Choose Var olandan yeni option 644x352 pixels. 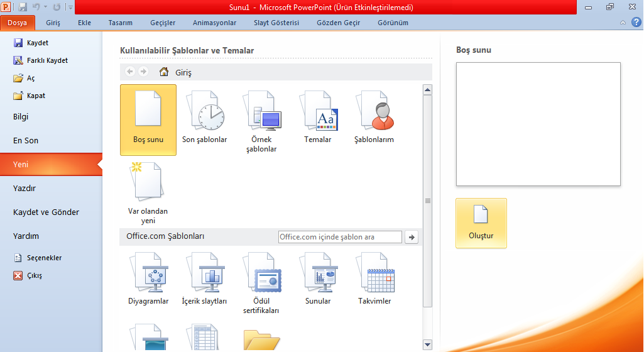point(148,193)
